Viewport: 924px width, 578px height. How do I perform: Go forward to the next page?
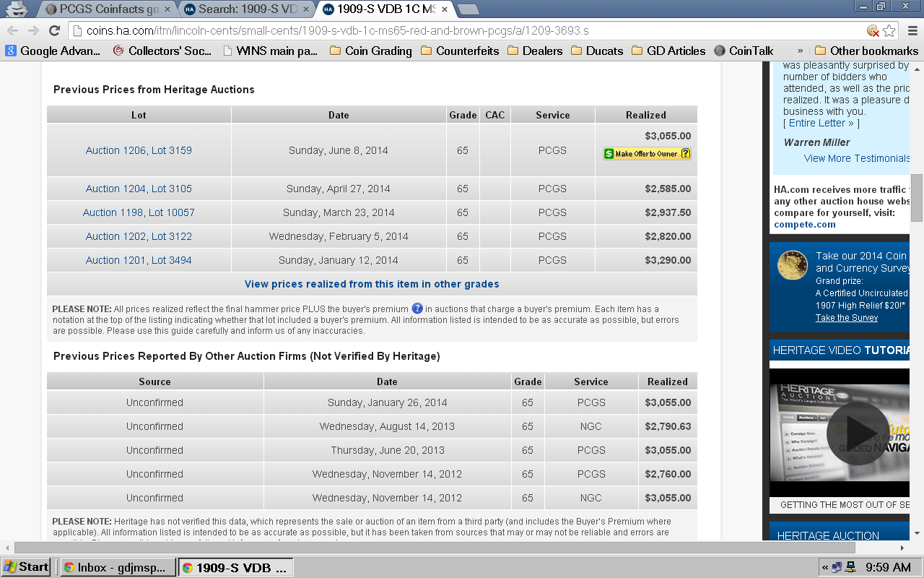pos(33,30)
